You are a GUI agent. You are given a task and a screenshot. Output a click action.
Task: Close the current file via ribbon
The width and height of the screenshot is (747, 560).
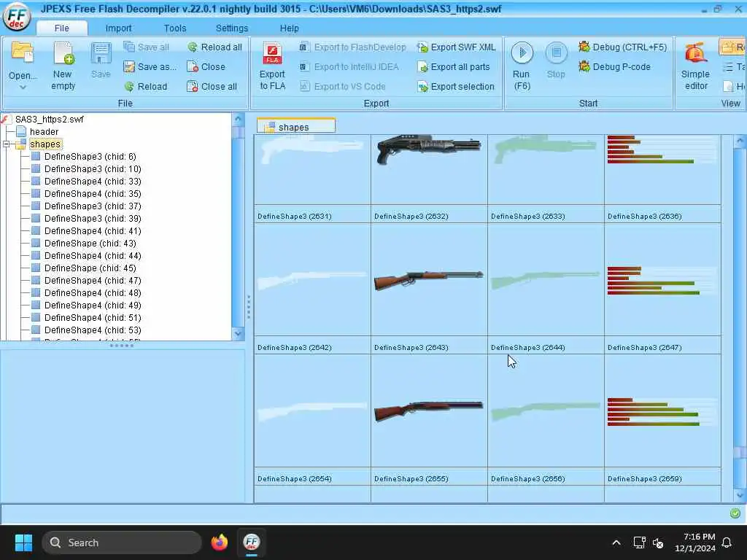206,66
